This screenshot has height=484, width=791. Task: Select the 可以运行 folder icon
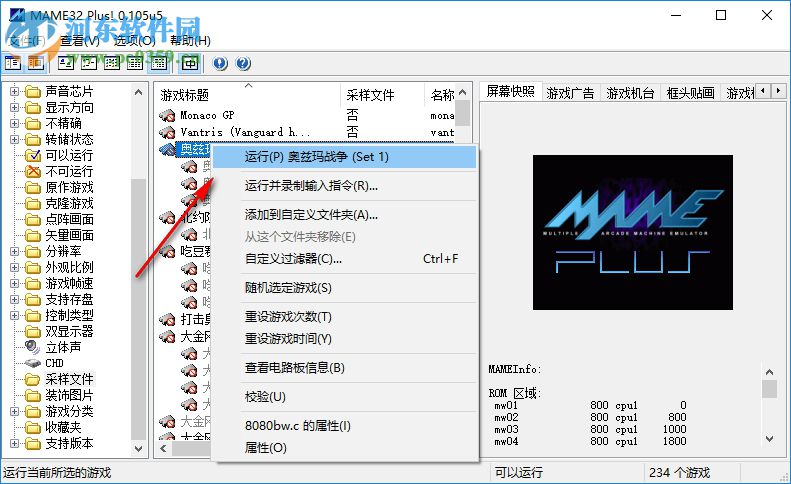click(33, 155)
